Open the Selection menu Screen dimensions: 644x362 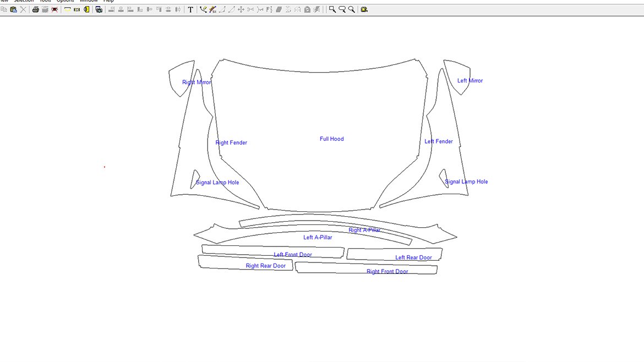tap(24, 1)
